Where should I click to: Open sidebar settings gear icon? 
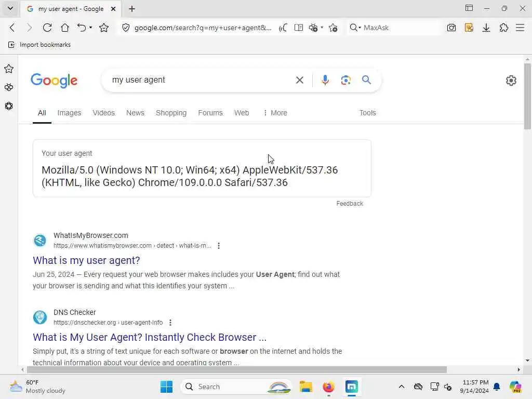pyautogui.click(x=9, y=106)
